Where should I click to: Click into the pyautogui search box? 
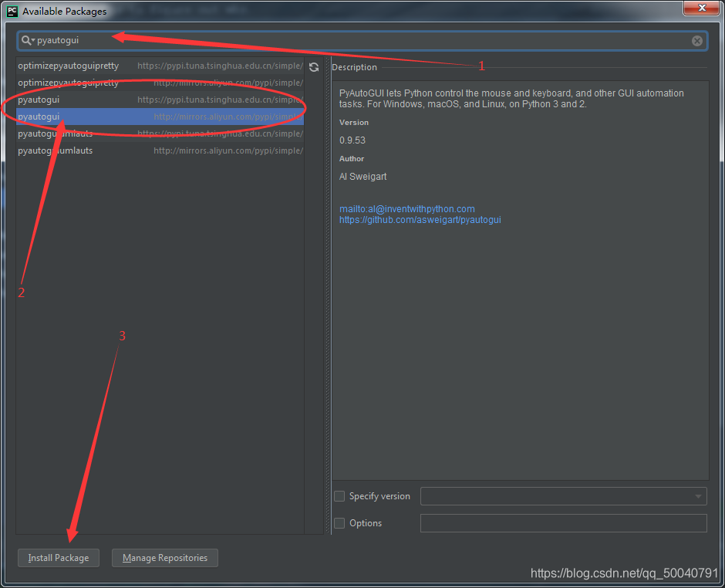[x=362, y=41]
